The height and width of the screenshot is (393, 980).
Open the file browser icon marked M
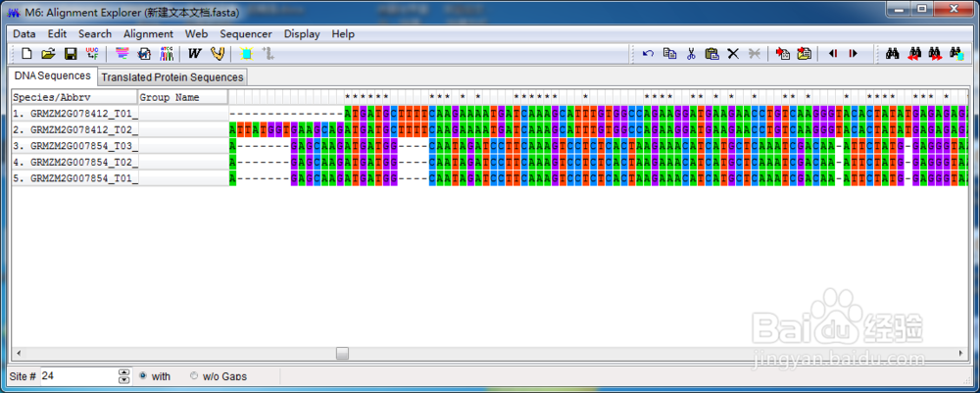pyautogui.click(x=144, y=54)
